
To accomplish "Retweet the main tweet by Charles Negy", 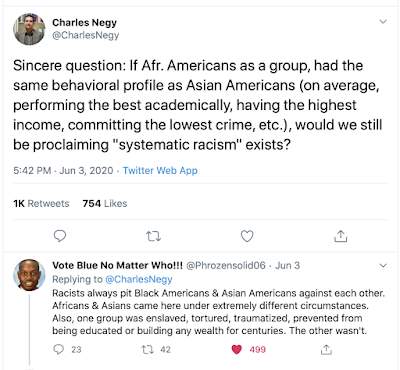I will 154,236.
